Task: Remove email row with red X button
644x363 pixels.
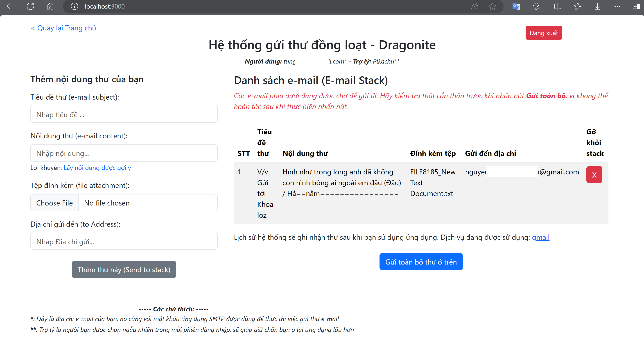Action: click(x=594, y=175)
